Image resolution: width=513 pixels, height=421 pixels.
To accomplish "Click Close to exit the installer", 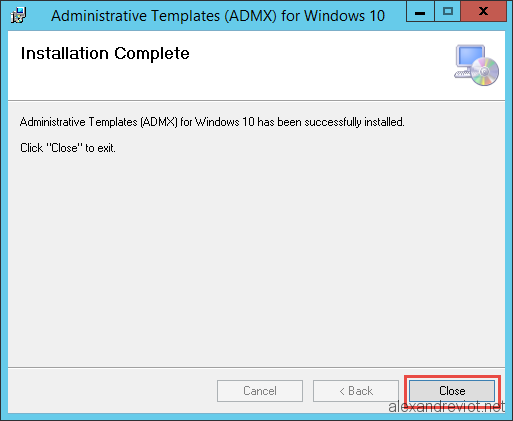I will coord(452,391).
